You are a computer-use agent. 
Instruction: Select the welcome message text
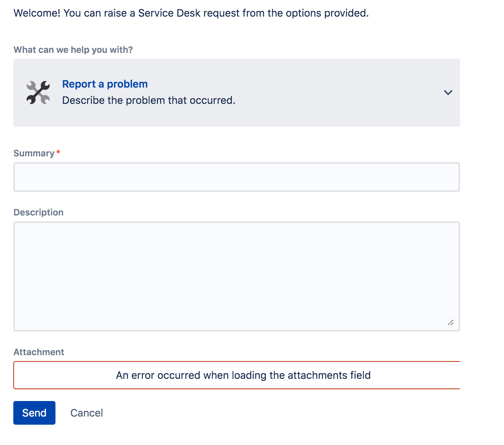click(191, 13)
